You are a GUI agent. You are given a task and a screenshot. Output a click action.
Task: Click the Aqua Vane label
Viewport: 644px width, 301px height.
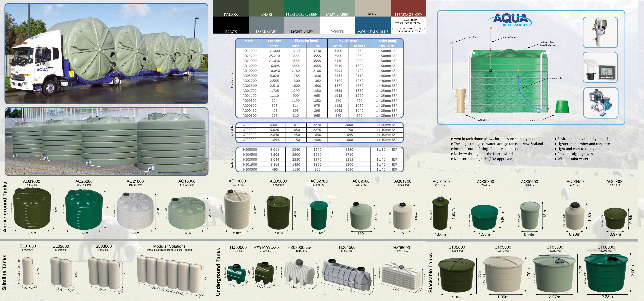tap(510, 37)
